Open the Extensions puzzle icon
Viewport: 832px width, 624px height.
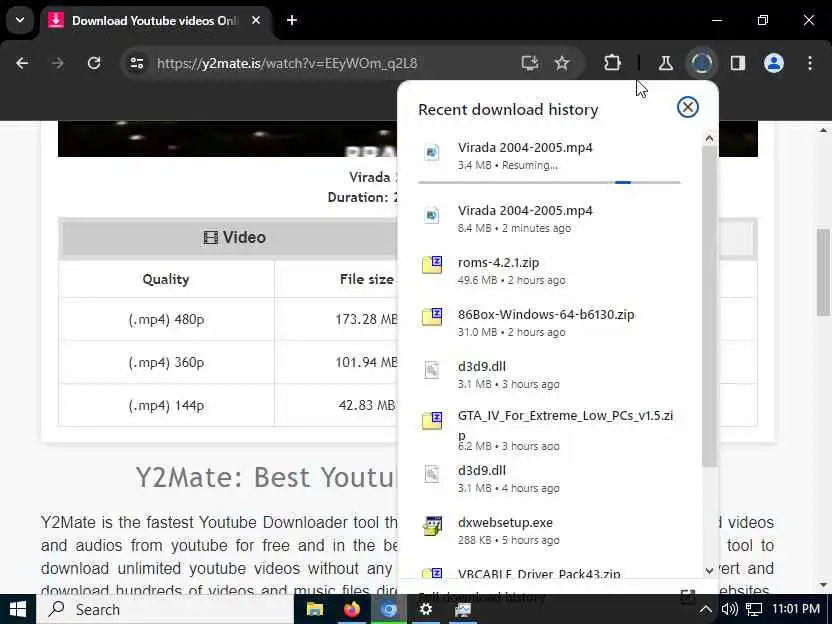[x=612, y=63]
